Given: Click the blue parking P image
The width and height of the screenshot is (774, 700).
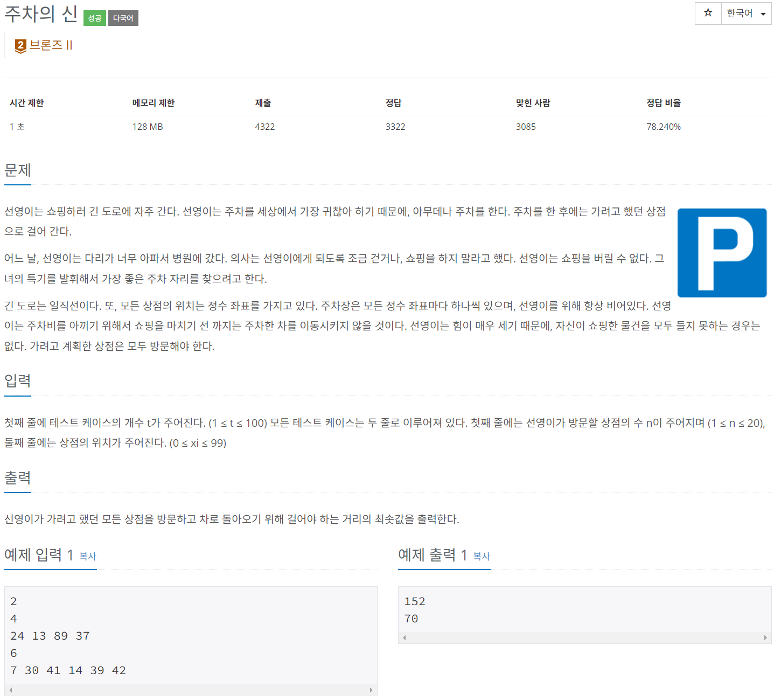Looking at the screenshot, I should coord(722,253).
